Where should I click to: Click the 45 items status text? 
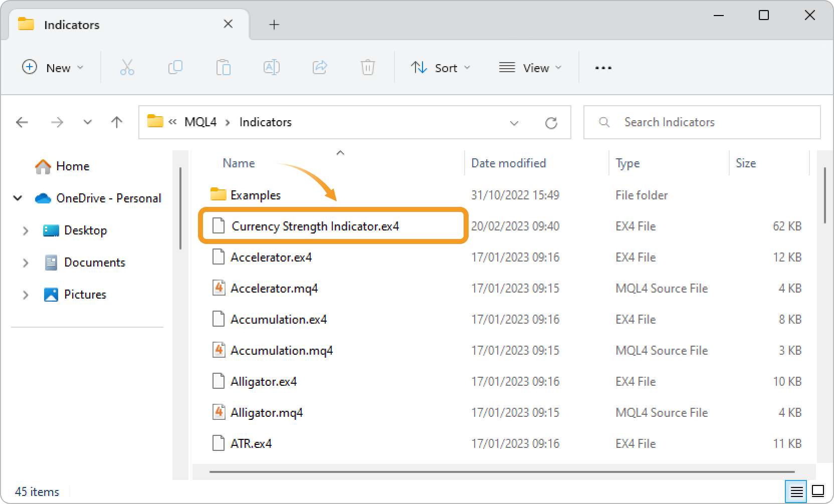[x=37, y=492]
